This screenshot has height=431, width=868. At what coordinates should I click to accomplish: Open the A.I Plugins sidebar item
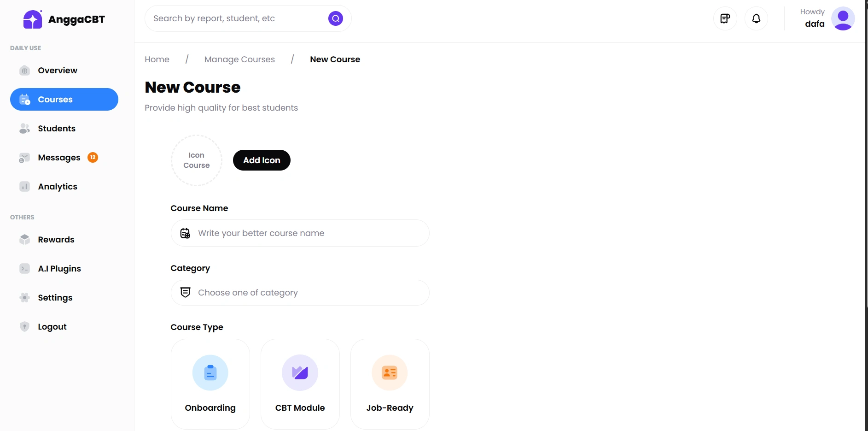click(x=59, y=269)
